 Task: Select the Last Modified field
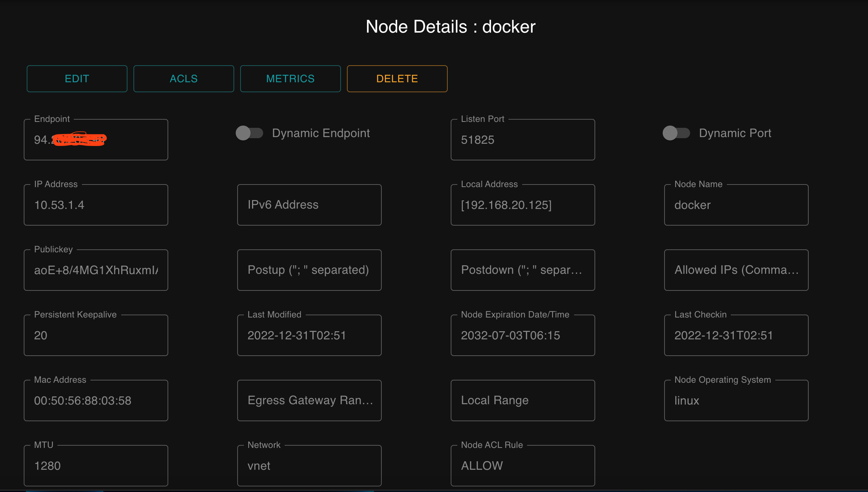coord(309,335)
